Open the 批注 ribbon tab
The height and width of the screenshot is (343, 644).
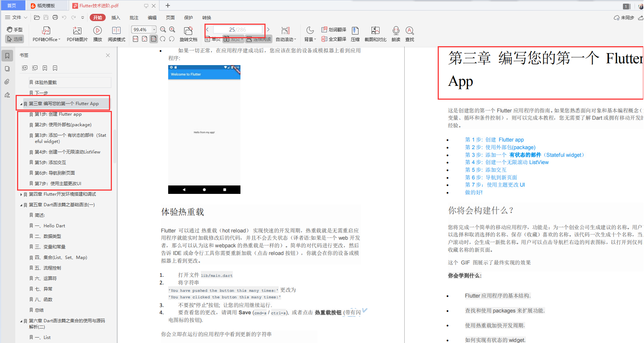click(x=134, y=17)
